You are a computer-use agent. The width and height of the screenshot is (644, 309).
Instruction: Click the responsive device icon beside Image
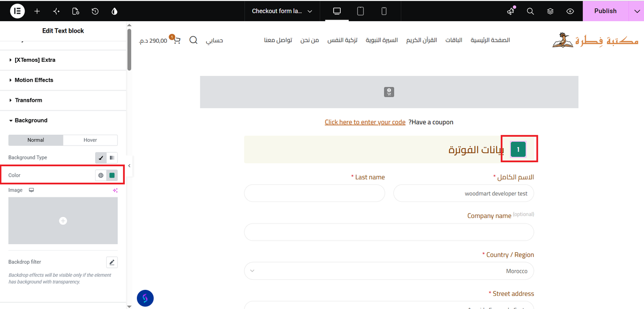pyautogui.click(x=31, y=190)
